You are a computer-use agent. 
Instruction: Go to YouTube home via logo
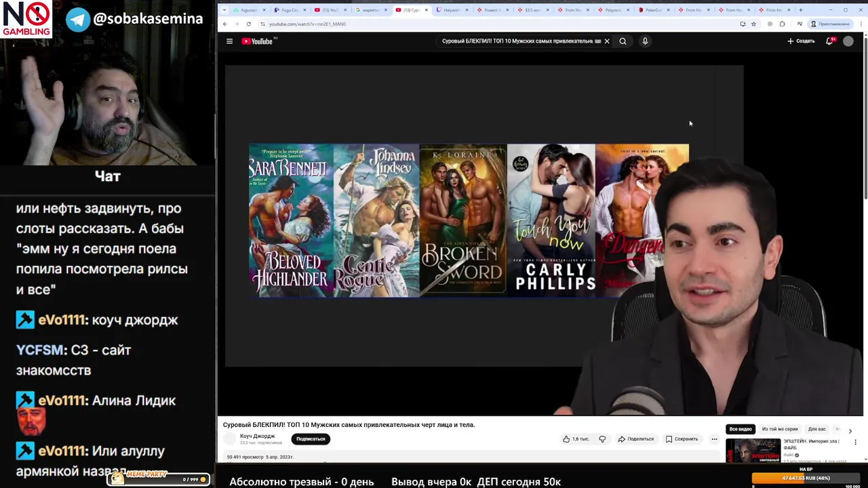(x=258, y=41)
